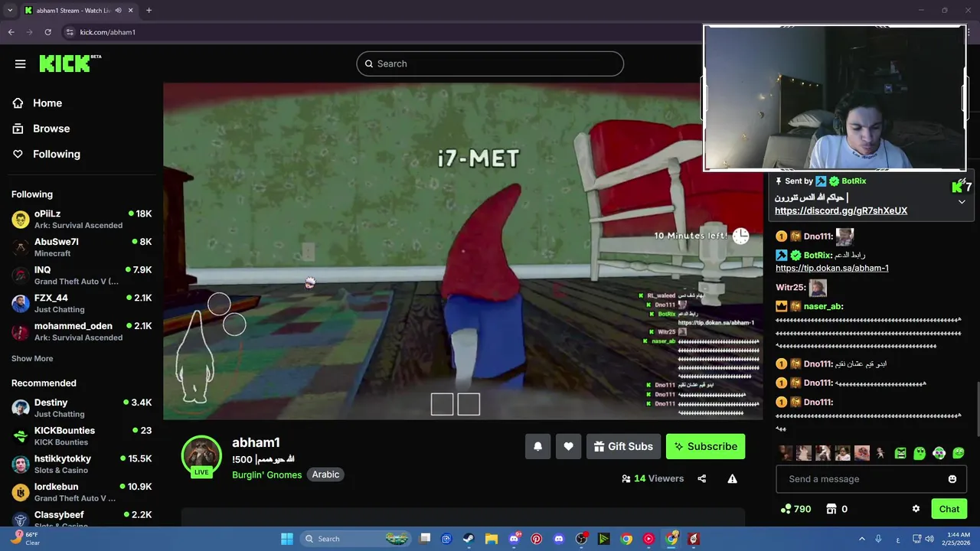Open tab search dropdown
This screenshot has height=551, width=980.
pyautogui.click(x=10, y=11)
